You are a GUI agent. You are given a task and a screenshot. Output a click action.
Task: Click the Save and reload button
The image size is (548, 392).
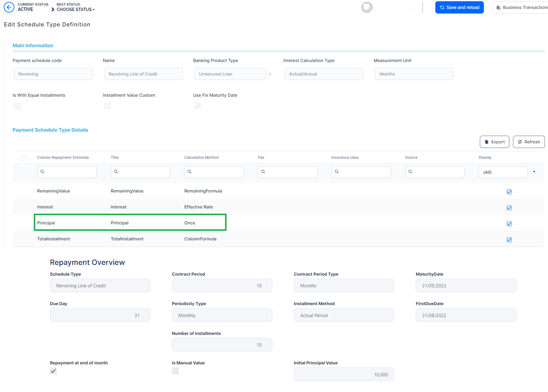tap(459, 7)
